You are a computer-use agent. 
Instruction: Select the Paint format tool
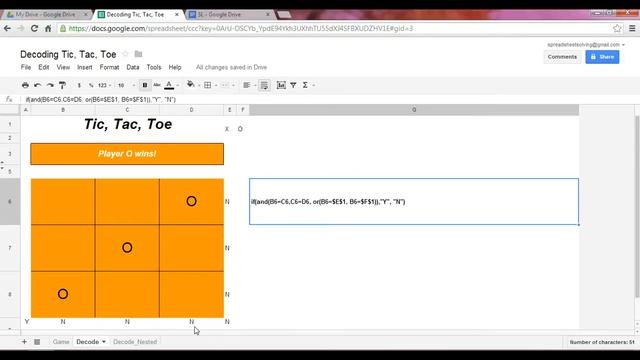(x=62, y=85)
